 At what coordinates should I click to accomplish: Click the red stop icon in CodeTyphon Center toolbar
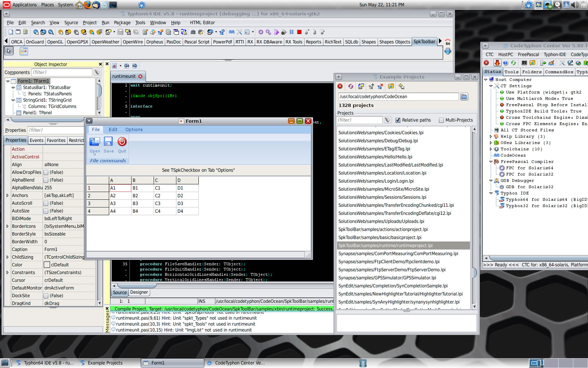486,63
